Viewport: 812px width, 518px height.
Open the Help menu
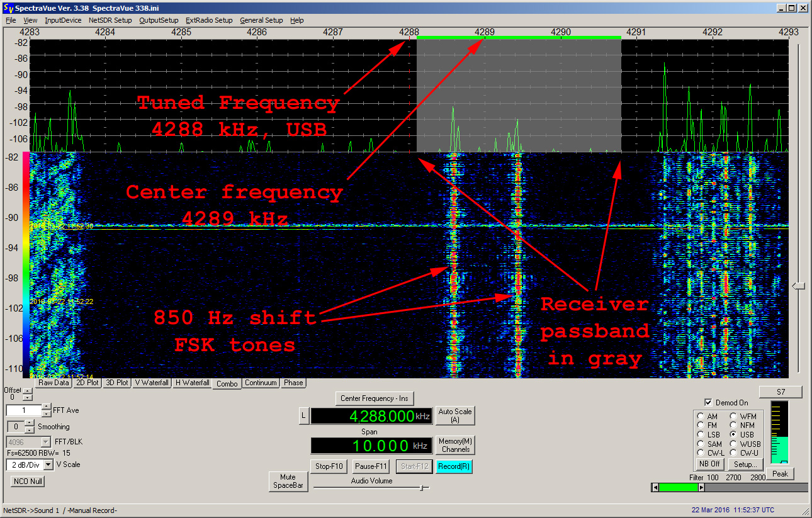click(x=296, y=20)
